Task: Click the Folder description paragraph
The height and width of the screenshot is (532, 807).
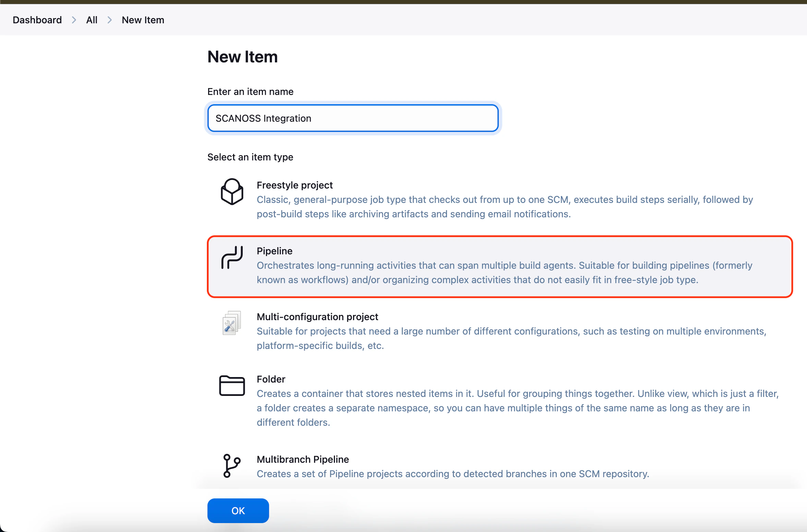Action: pyautogui.click(x=517, y=408)
